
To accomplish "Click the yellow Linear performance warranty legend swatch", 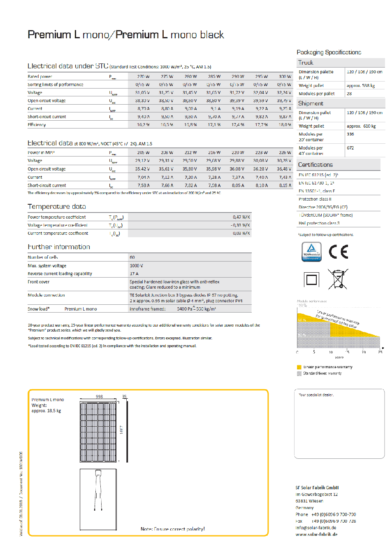I will (299, 367).
